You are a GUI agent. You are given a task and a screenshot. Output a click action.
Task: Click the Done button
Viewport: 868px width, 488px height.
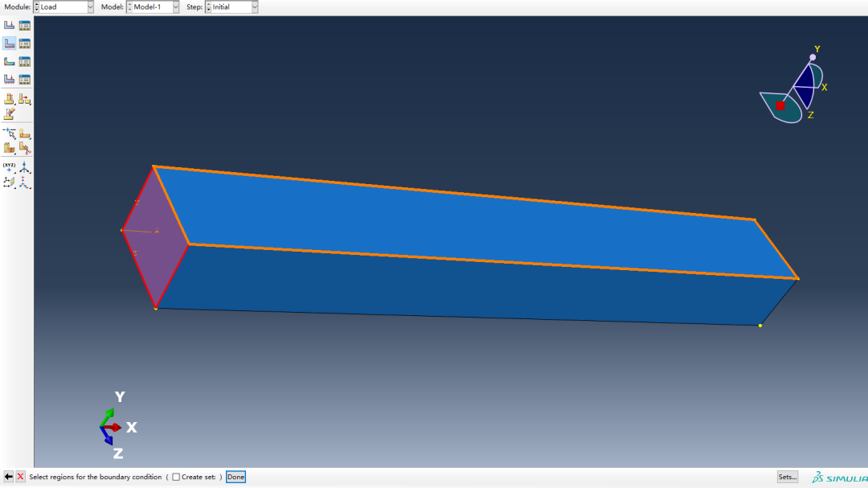(235, 477)
